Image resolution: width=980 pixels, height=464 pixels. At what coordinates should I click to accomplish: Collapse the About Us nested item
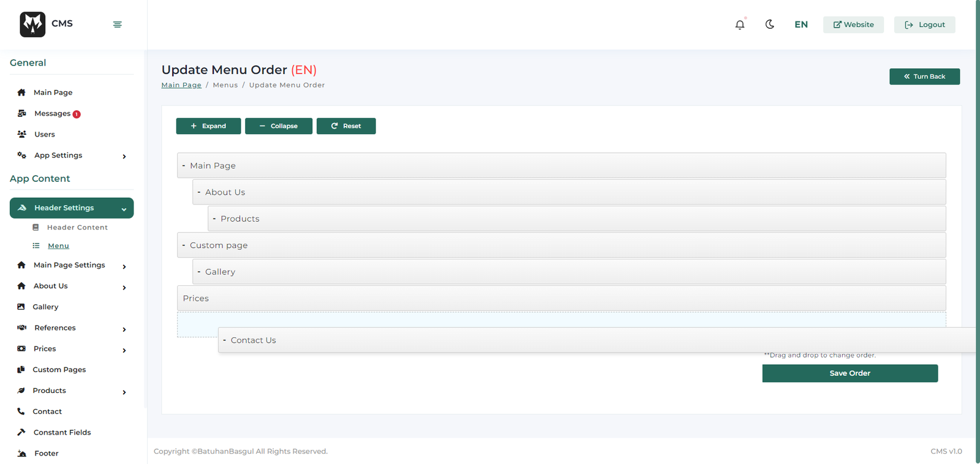199,192
